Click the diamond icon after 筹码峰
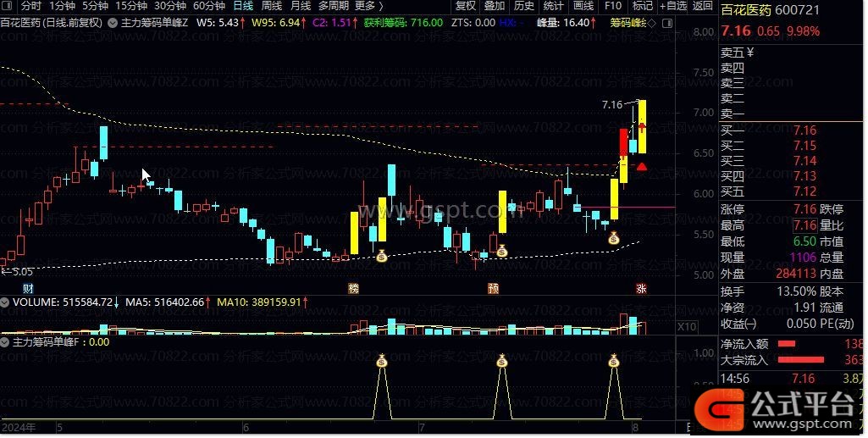This screenshot has height=438, width=868. coord(651,23)
